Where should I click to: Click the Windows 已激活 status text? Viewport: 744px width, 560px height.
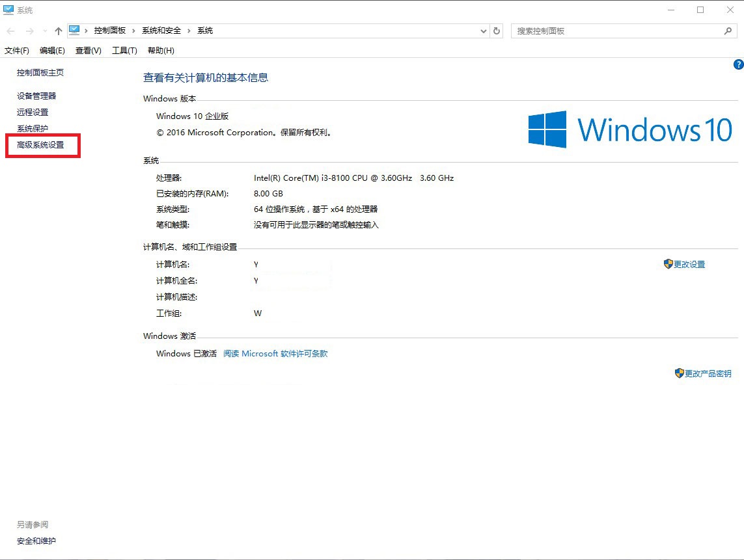186,354
